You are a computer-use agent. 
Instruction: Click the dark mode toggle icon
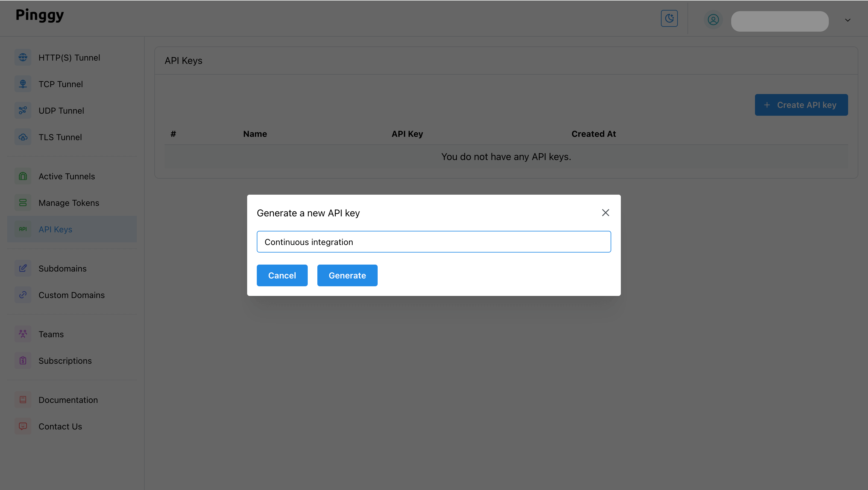pos(669,18)
